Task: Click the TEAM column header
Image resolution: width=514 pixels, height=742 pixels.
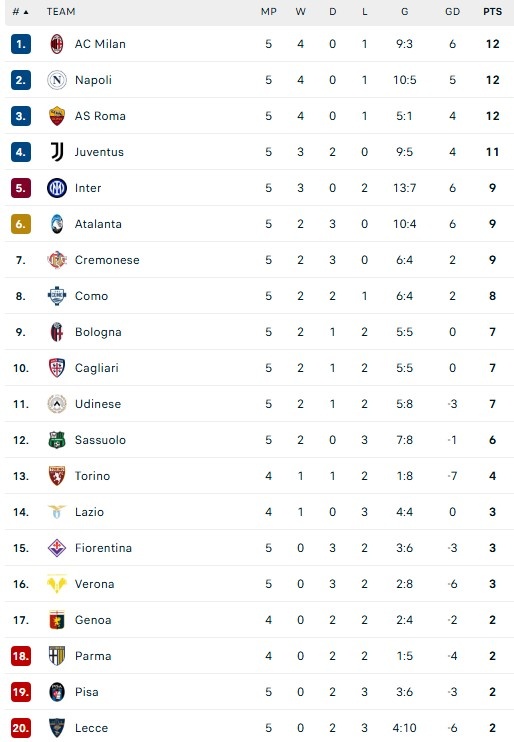Action: pyautogui.click(x=61, y=12)
